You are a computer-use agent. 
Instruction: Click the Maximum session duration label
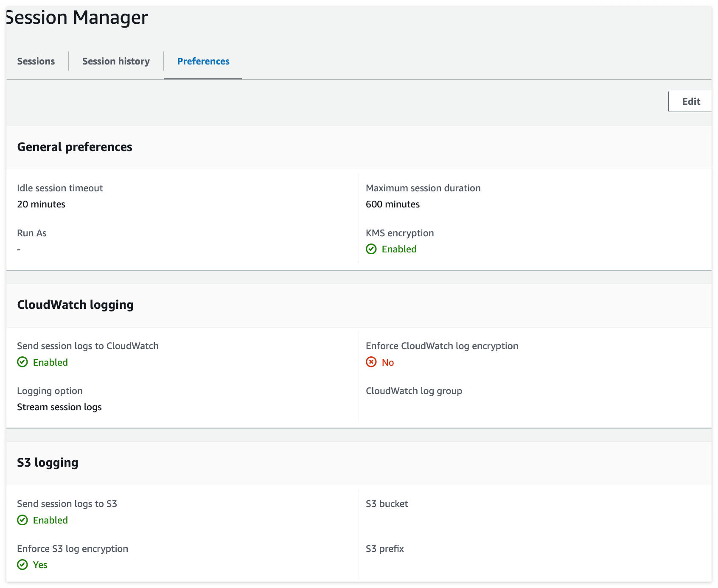click(x=423, y=188)
